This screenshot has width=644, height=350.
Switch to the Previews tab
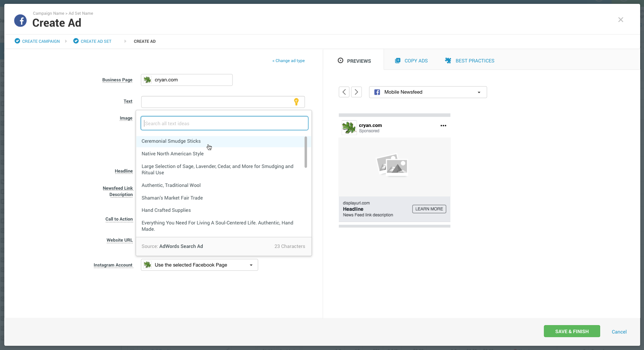click(x=354, y=61)
